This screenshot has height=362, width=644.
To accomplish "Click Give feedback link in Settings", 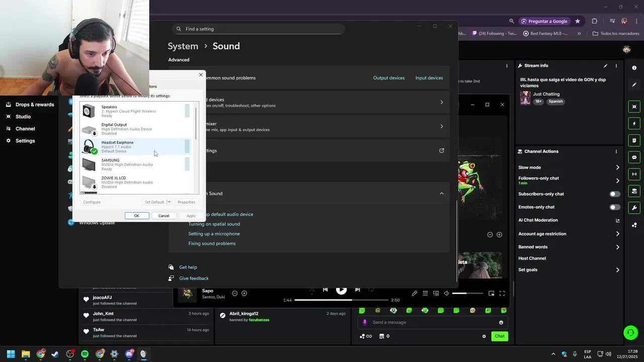I will pos(194,279).
